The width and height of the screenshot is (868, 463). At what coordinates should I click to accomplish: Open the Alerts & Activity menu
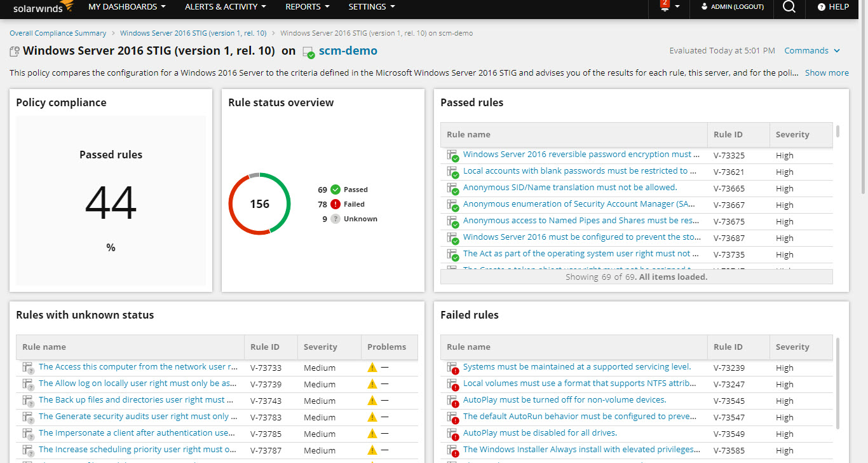(x=226, y=7)
